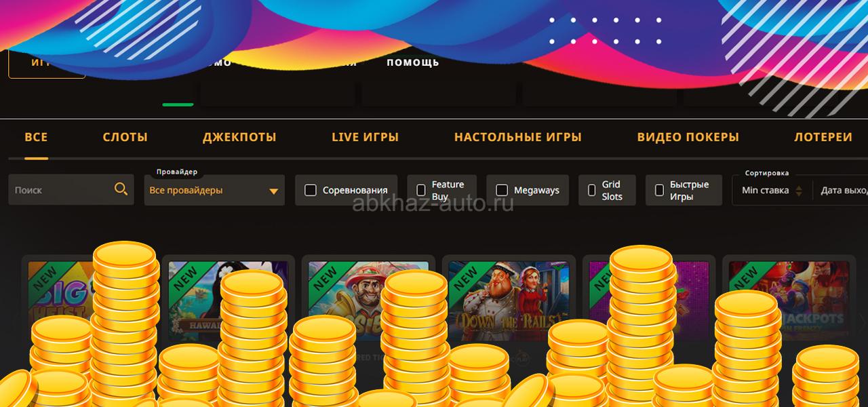868x407 pixels.
Task: Open the ДЖЕКПОТЫ tab
Action: 239,137
